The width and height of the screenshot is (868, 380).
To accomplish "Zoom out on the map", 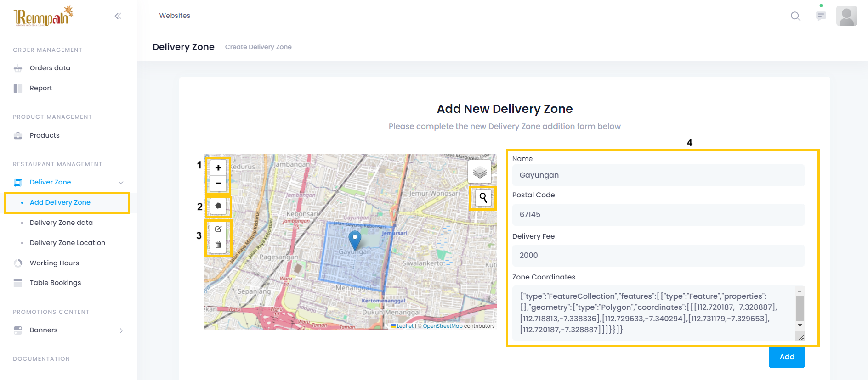I will point(218,184).
